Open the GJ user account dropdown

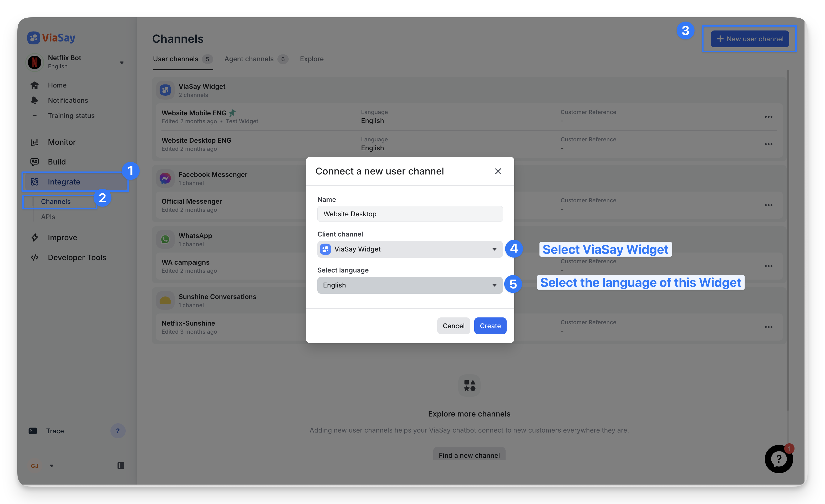52,466
